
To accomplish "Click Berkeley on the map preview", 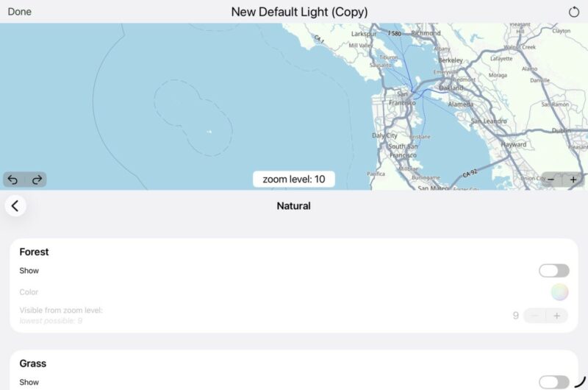I will tap(450, 60).
